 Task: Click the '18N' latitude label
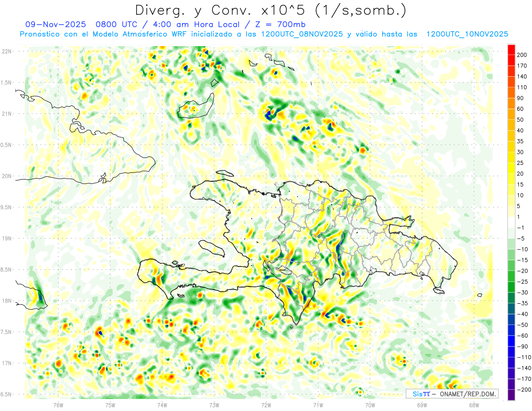coord(7,301)
